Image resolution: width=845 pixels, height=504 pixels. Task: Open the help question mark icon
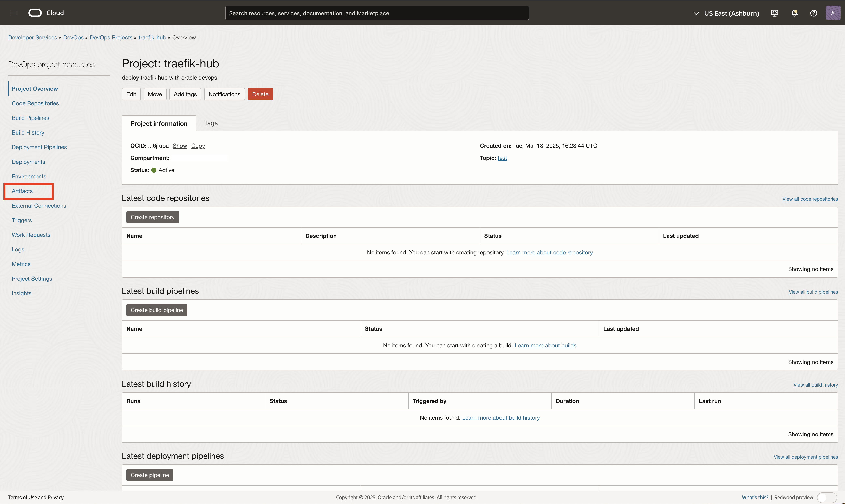coord(813,13)
